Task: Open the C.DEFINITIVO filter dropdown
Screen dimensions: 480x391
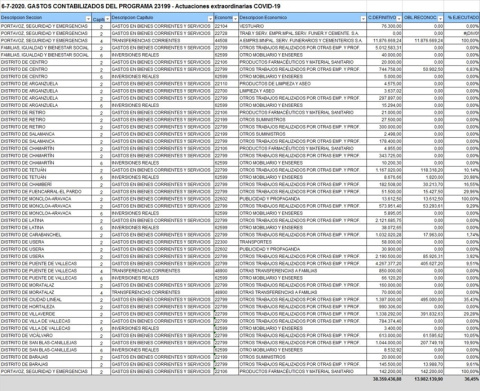Action: [399, 19]
